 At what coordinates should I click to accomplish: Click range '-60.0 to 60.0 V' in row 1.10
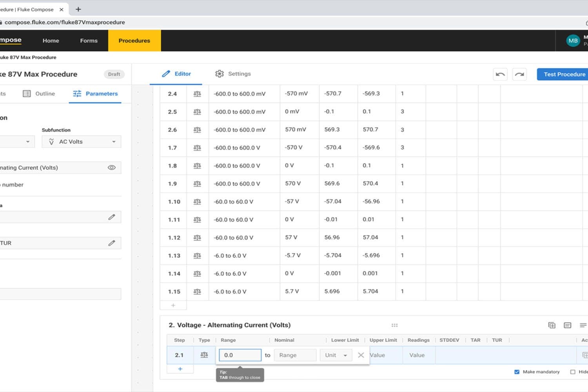[x=233, y=201]
